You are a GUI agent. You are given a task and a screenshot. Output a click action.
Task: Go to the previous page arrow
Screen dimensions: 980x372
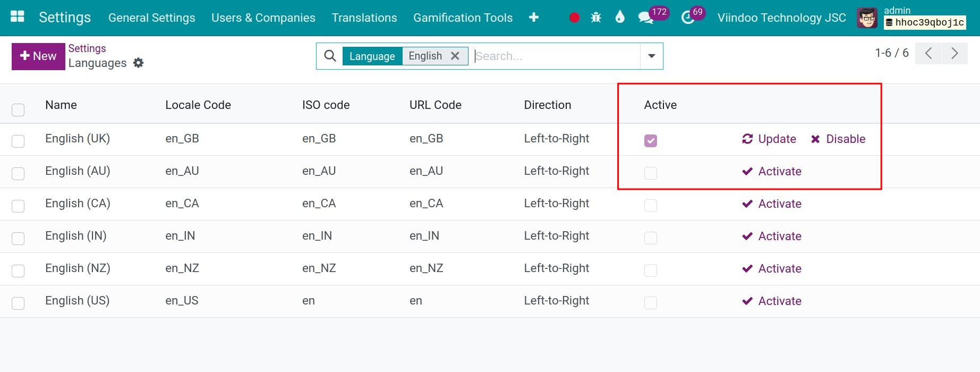coord(928,53)
